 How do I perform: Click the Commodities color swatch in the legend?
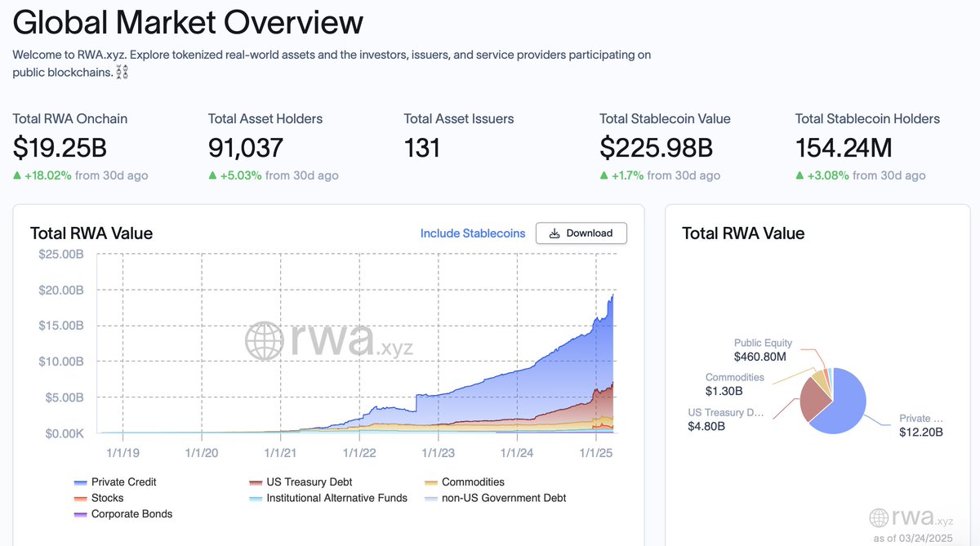[429, 482]
